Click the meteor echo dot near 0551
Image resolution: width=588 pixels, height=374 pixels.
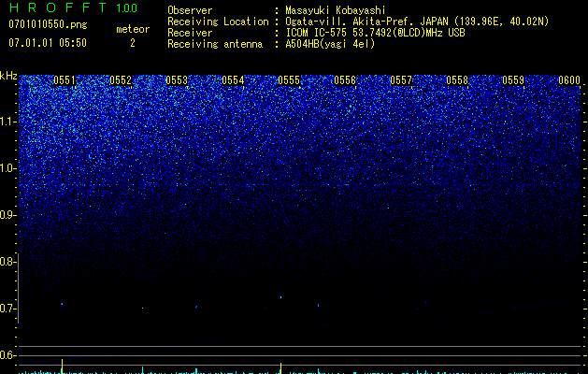pyautogui.click(x=62, y=304)
